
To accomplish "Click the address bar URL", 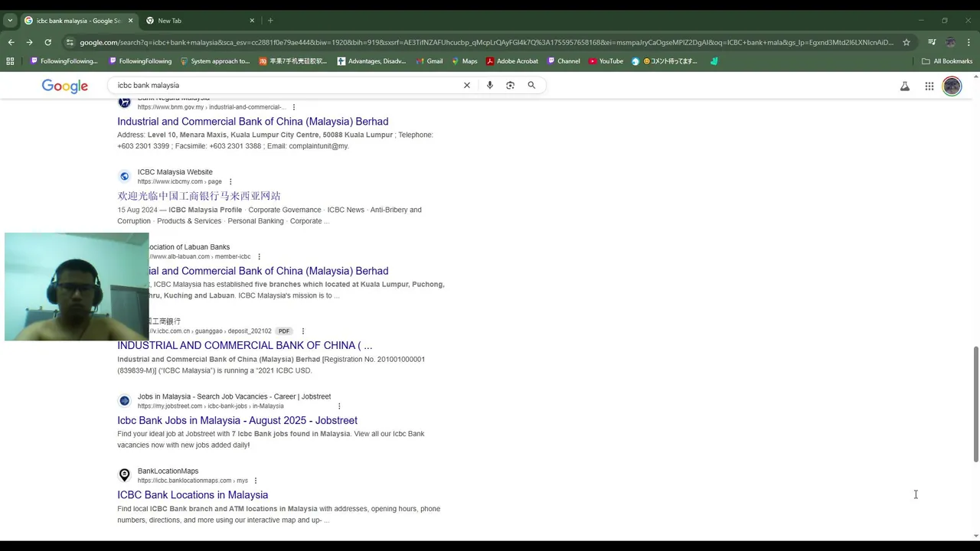I will point(486,42).
